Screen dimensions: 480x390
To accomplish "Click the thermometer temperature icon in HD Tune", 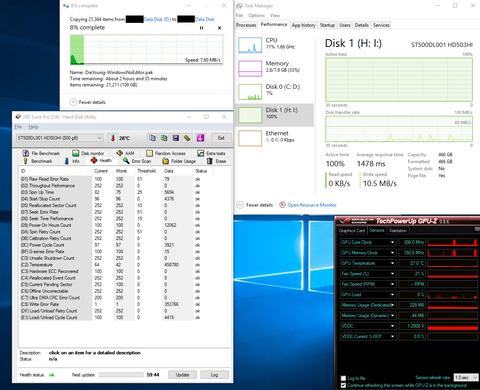I will tap(113, 138).
